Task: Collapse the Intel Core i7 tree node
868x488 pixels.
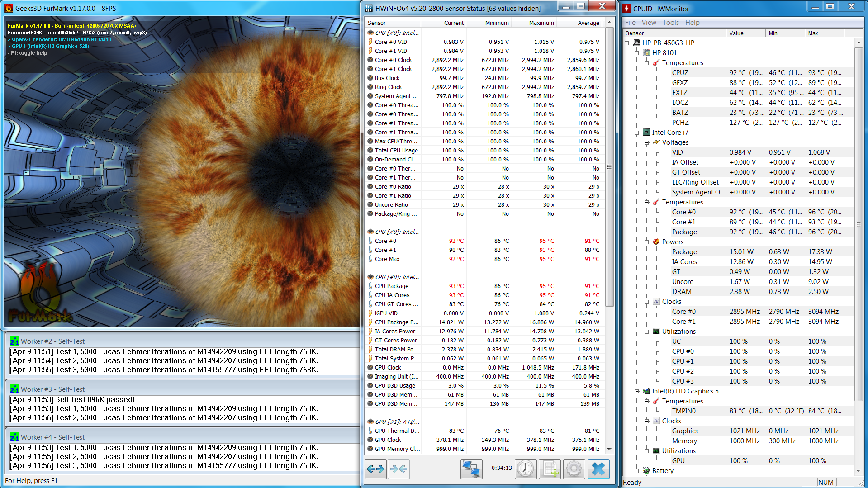Action: (637, 133)
